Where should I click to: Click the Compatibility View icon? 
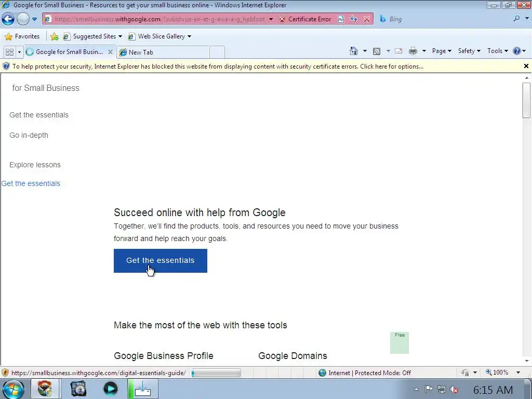click(341, 19)
